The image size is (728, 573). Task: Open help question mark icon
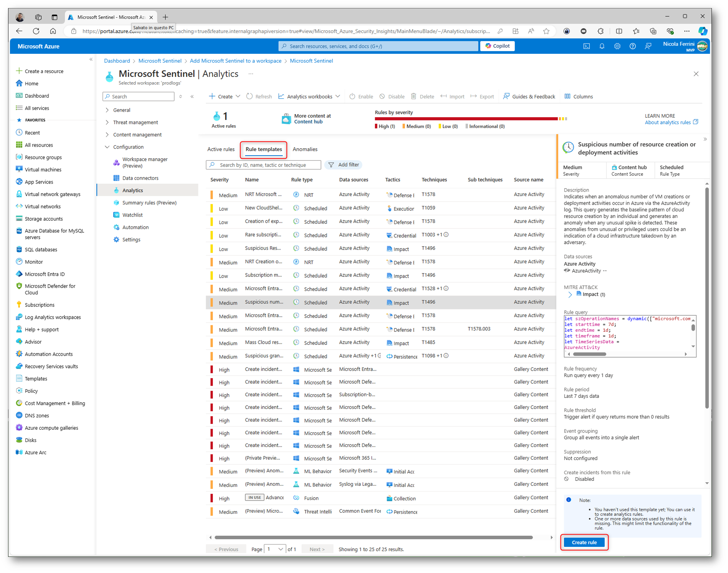(x=632, y=46)
